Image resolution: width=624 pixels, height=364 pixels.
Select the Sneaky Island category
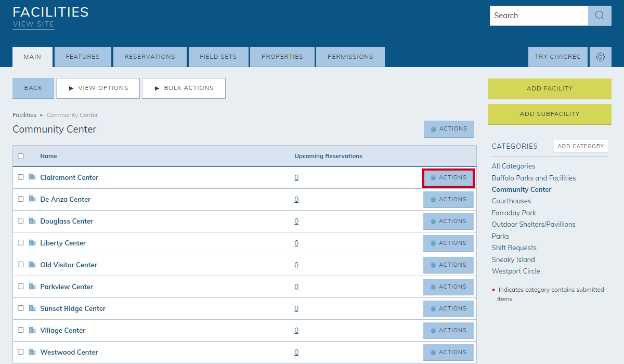point(513,259)
